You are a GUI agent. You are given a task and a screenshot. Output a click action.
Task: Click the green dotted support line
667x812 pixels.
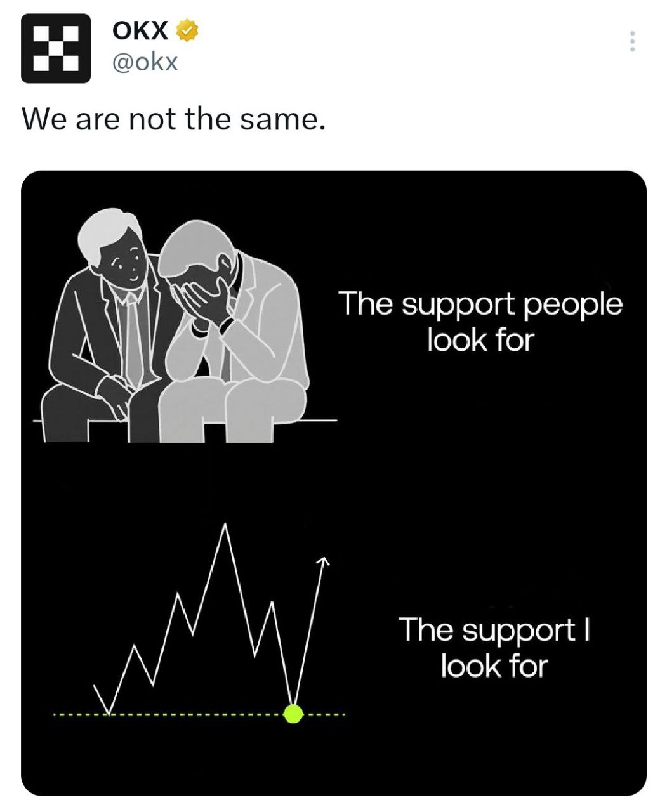click(199, 716)
